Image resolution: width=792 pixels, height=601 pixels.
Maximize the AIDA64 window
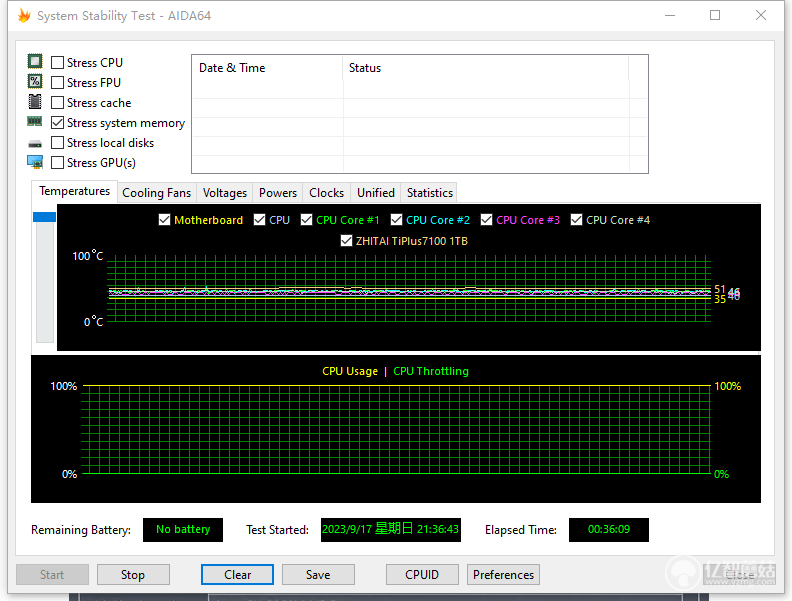[715, 15]
